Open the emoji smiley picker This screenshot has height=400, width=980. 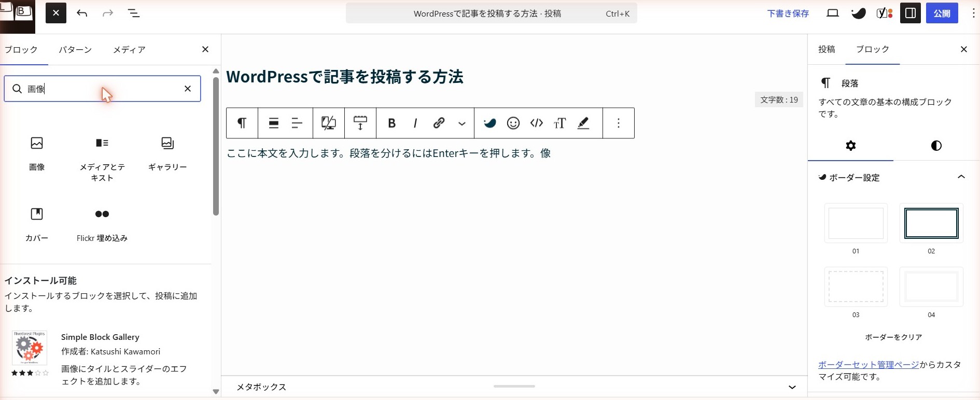point(513,123)
